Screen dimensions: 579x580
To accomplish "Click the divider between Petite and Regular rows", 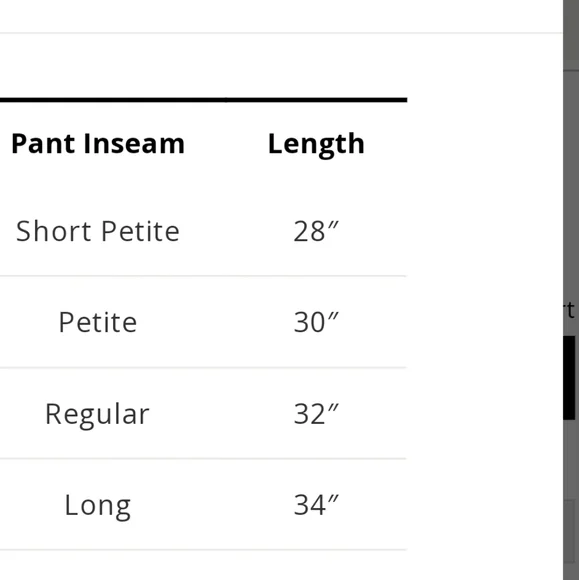I will (x=203, y=368).
